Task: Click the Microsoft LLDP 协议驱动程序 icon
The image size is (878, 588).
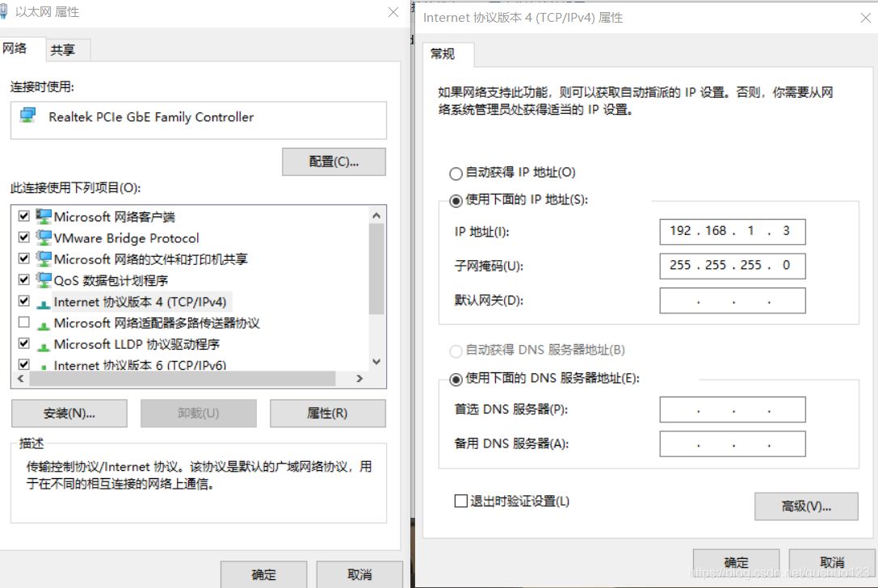Action: 44,346
